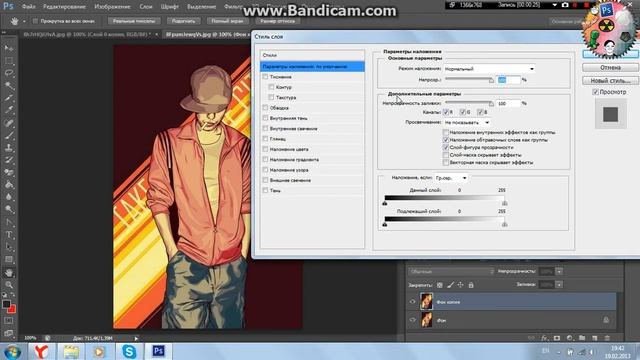
Task: Select the Crop tool
Action: pos(9,98)
